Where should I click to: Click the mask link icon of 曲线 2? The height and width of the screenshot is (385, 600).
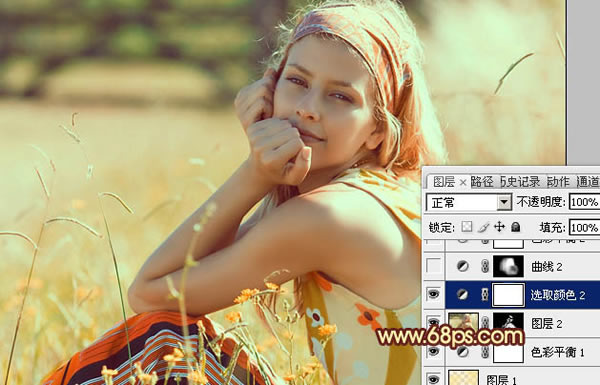[x=485, y=266]
